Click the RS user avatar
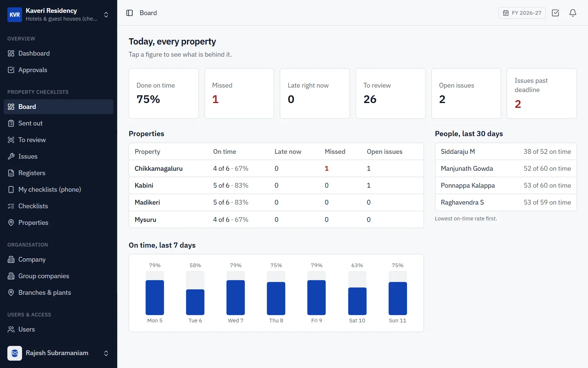This screenshot has width=588, height=368. point(15,353)
